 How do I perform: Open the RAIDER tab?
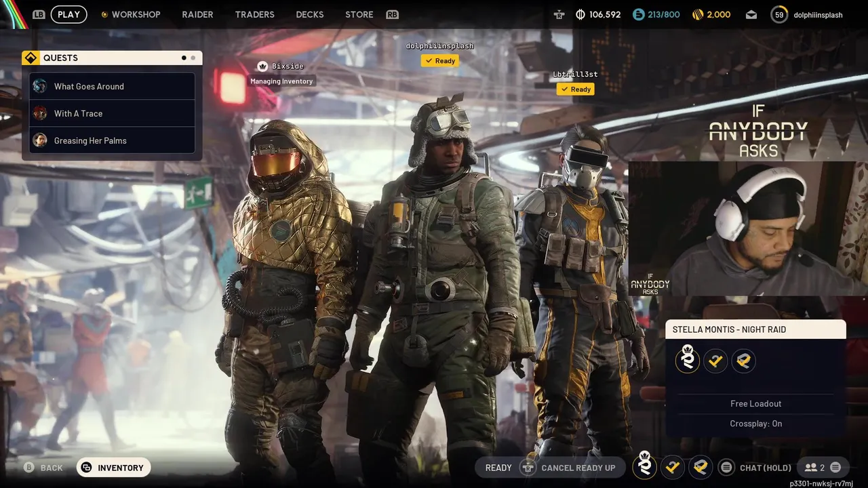pyautogui.click(x=197, y=14)
